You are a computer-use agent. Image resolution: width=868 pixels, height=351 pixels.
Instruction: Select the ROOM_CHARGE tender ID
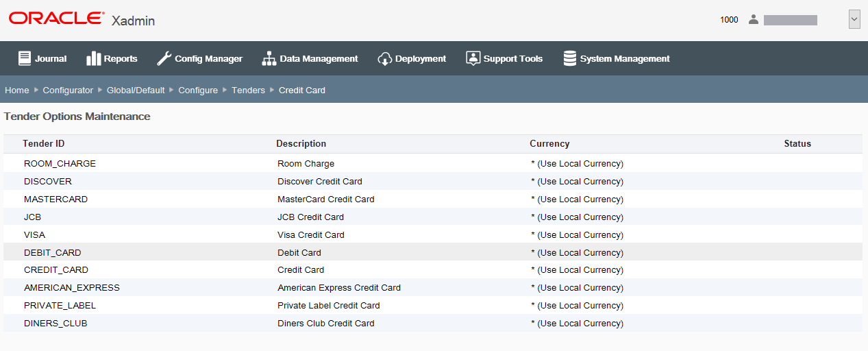tap(60, 164)
